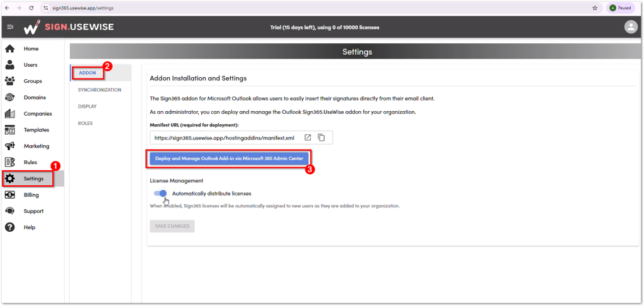Open the Users section icon
This screenshot has height=306, width=644.
coord(10,65)
